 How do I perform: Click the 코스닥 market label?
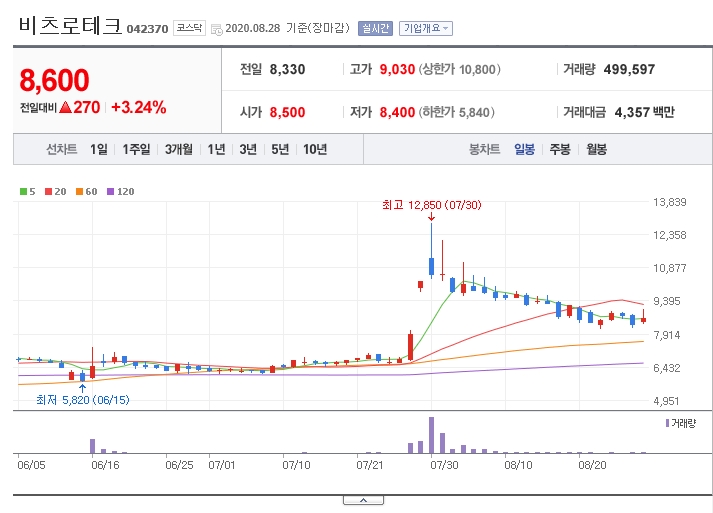click(189, 28)
